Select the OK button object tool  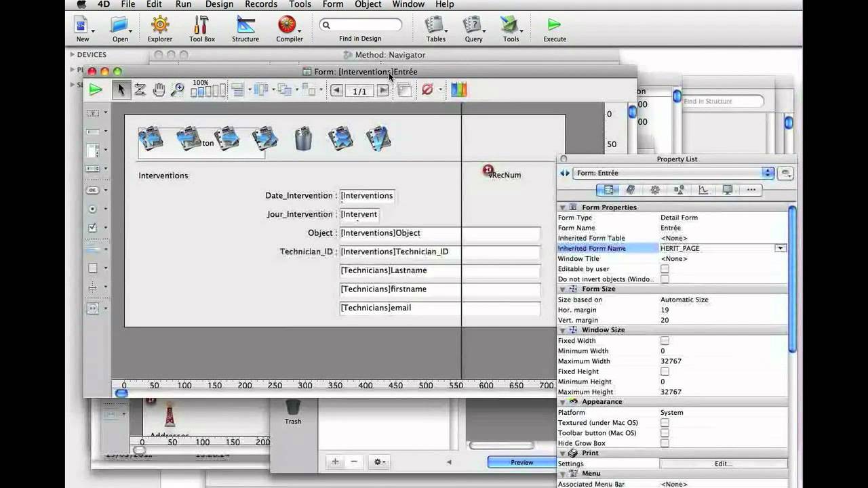pyautogui.click(x=93, y=190)
